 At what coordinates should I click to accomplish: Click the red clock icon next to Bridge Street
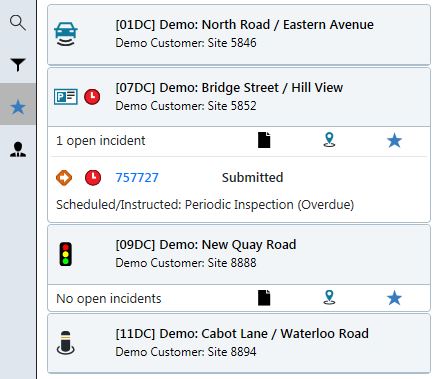click(92, 97)
